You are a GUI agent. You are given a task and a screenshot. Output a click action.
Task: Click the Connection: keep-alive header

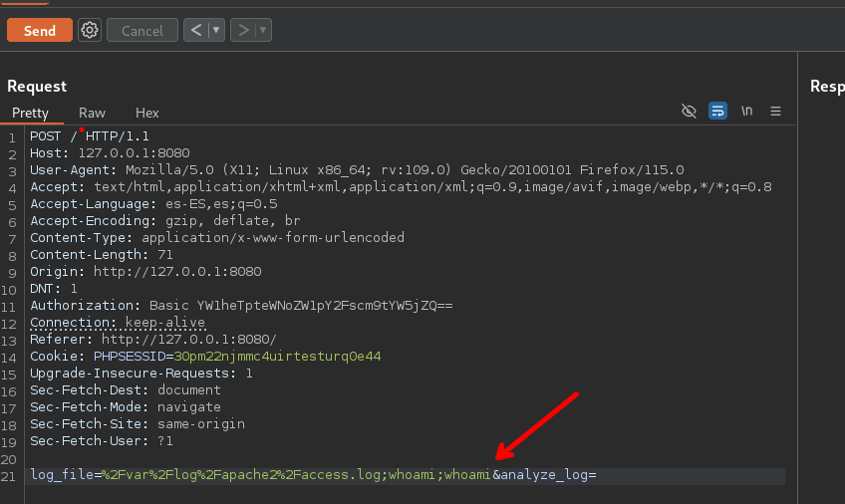click(x=118, y=323)
